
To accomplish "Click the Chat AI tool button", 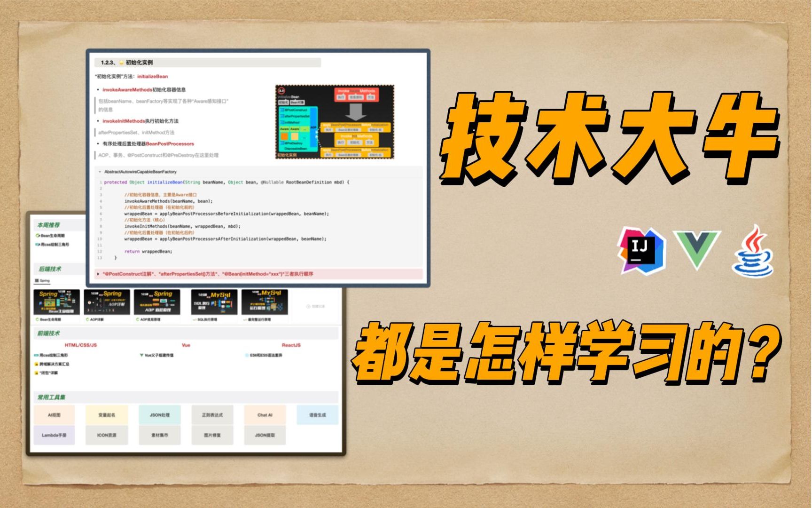I will 265,415.
